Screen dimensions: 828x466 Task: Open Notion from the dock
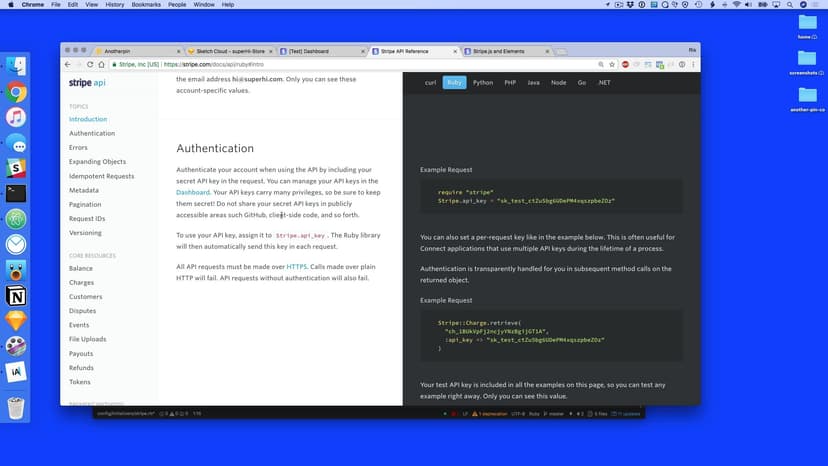pyautogui.click(x=15, y=296)
